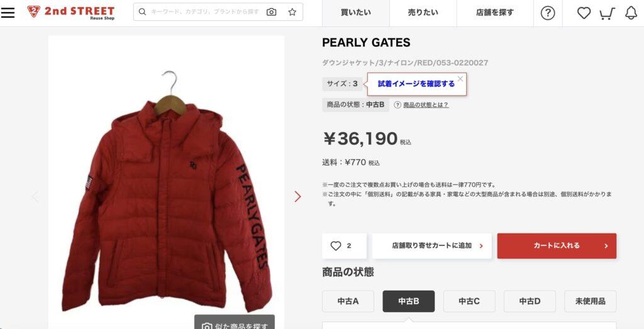
Task: Switch to 売りたい tab
Action: click(x=423, y=13)
